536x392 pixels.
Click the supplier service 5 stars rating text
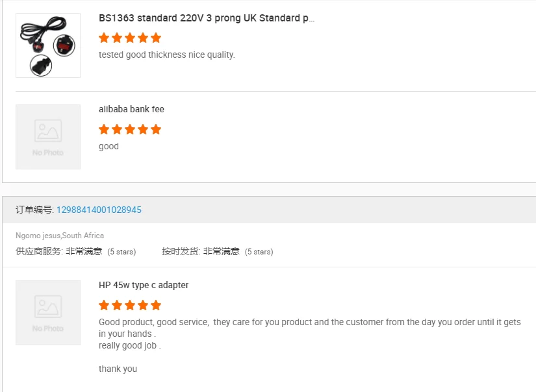coord(121,252)
